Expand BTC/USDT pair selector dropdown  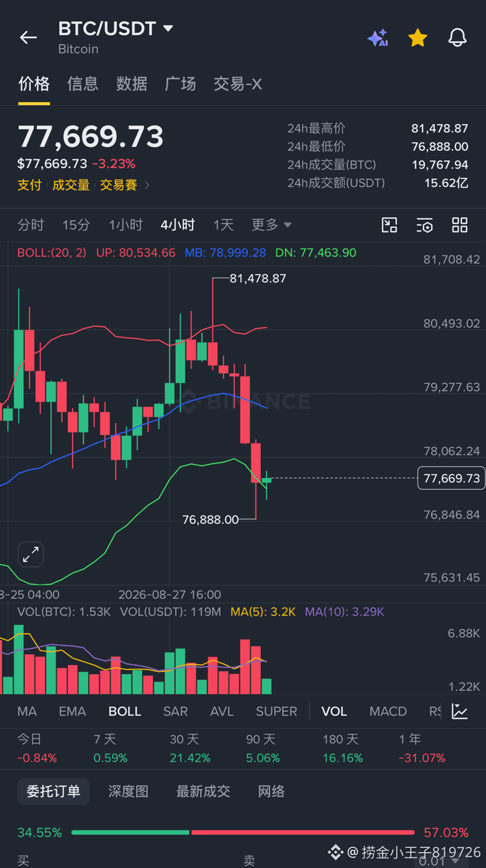(x=168, y=28)
